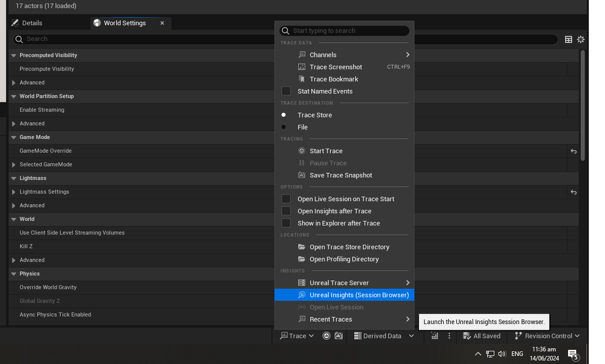
Task: Collapse the Precomputed Visibility section
Action: [x=14, y=56]
